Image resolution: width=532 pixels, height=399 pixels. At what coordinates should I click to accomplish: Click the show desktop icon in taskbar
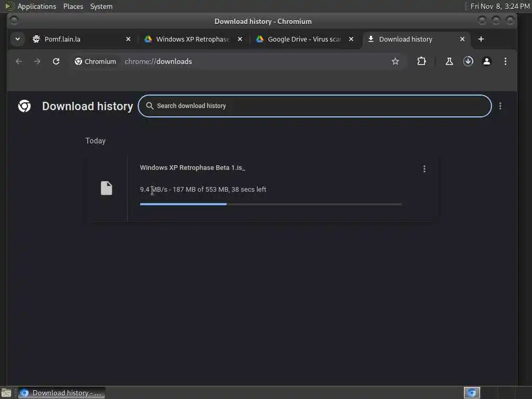tap(6, 393)
